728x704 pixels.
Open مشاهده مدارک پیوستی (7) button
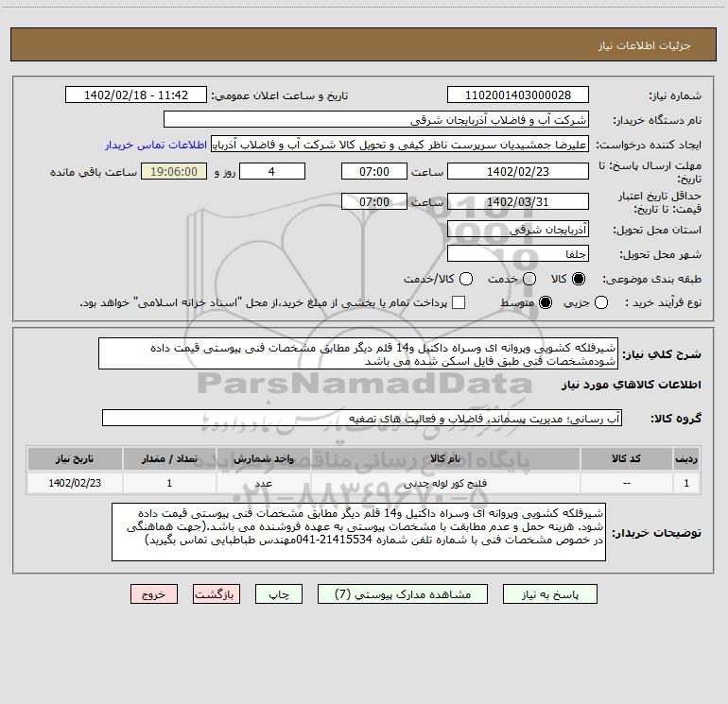click(x=403, y=594)
